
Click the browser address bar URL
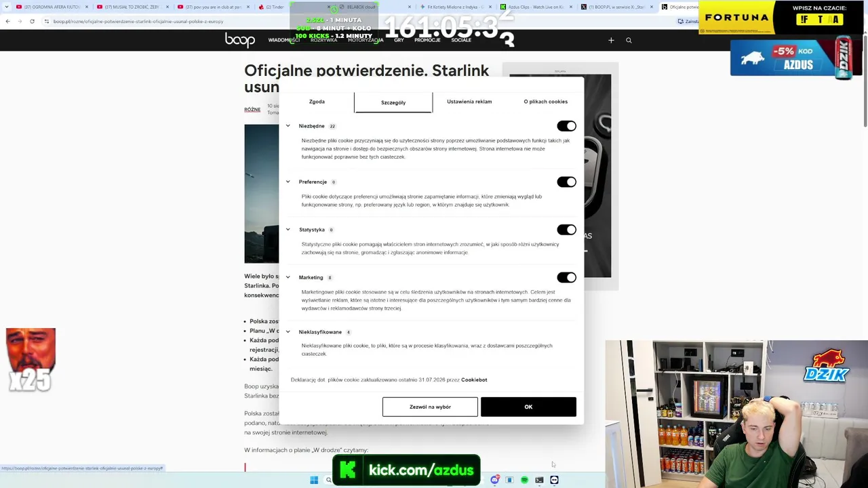[138, 21]
